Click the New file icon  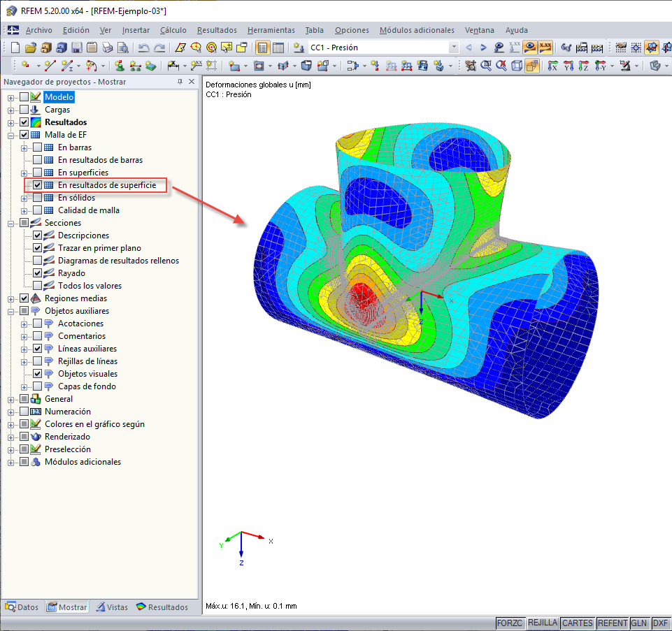coord(15,48)
